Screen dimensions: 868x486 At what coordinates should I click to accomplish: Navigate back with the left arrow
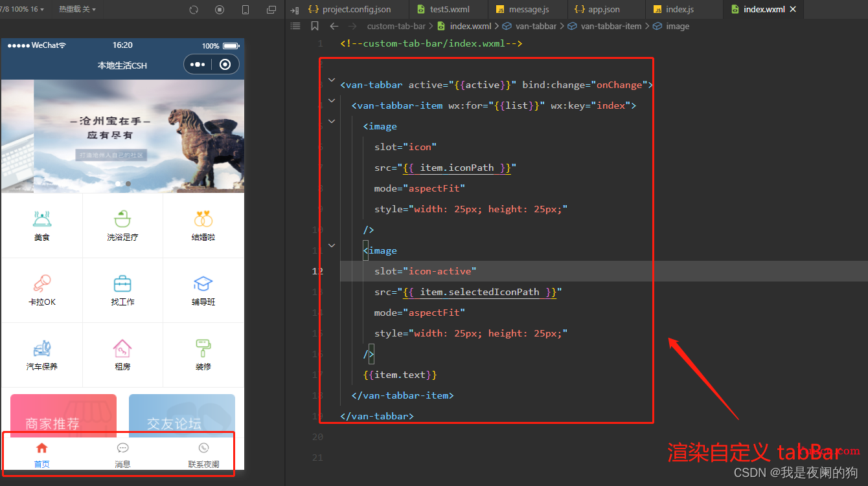[x=334, y=26]
